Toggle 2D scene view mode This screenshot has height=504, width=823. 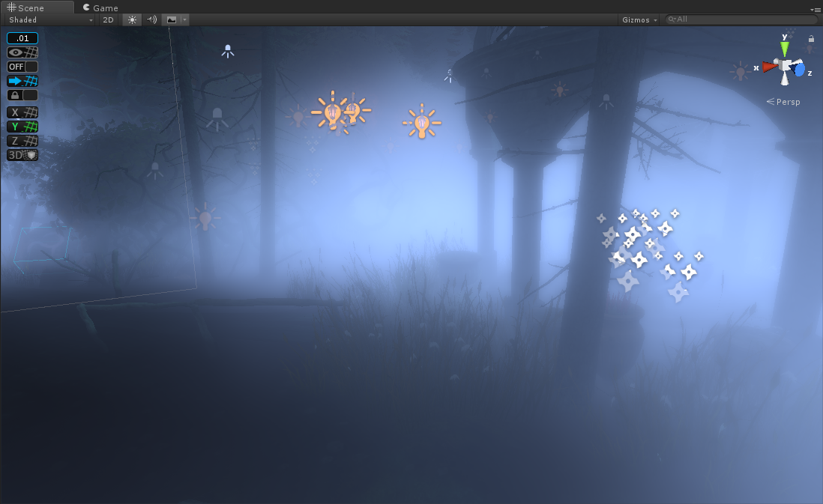point(108,20)
